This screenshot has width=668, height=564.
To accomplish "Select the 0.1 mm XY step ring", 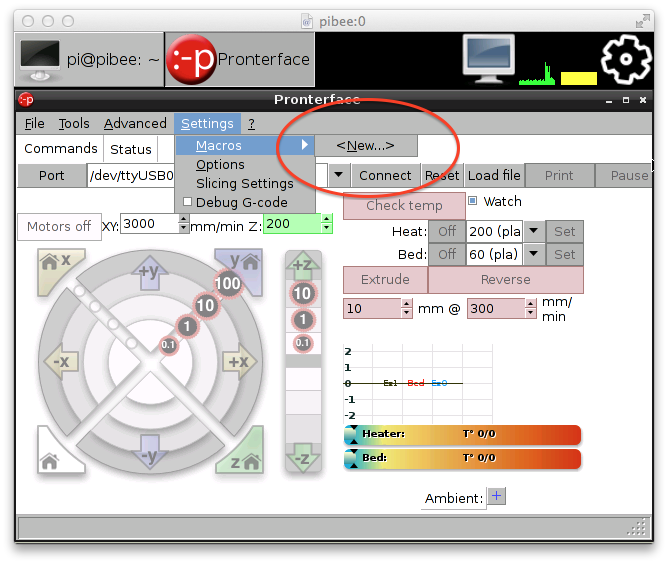I will 168,345.
